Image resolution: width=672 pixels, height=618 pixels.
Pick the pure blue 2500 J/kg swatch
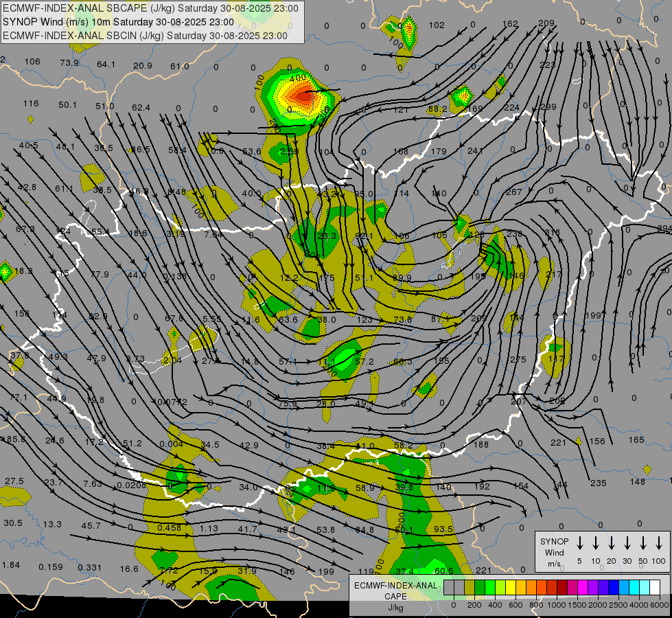(x=613, y=588)
